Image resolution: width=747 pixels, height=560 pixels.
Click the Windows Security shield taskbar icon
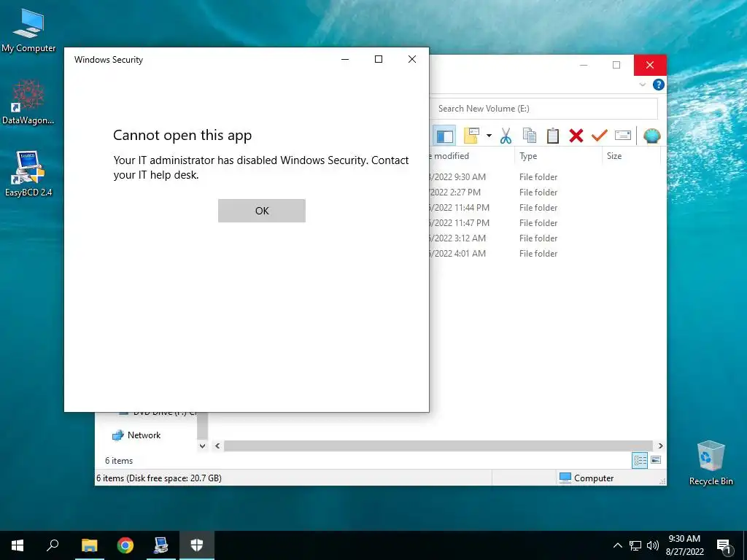tap(197, 545)
